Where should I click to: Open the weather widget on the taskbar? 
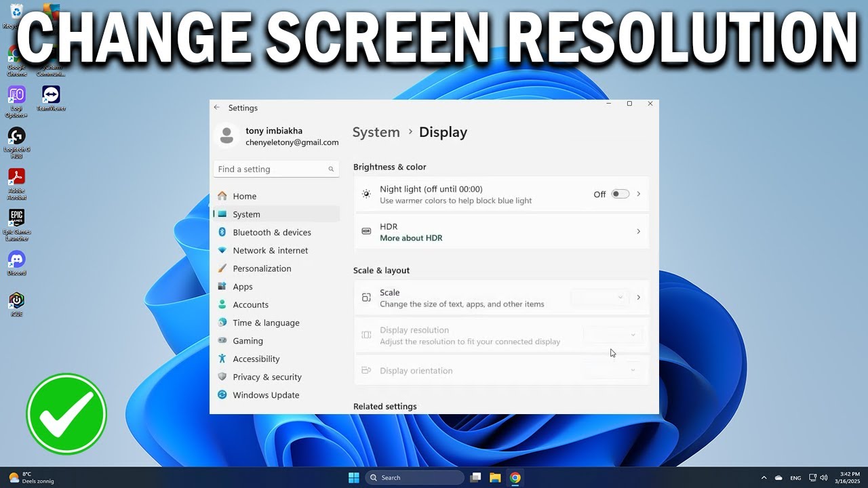[x=32, y=478]
